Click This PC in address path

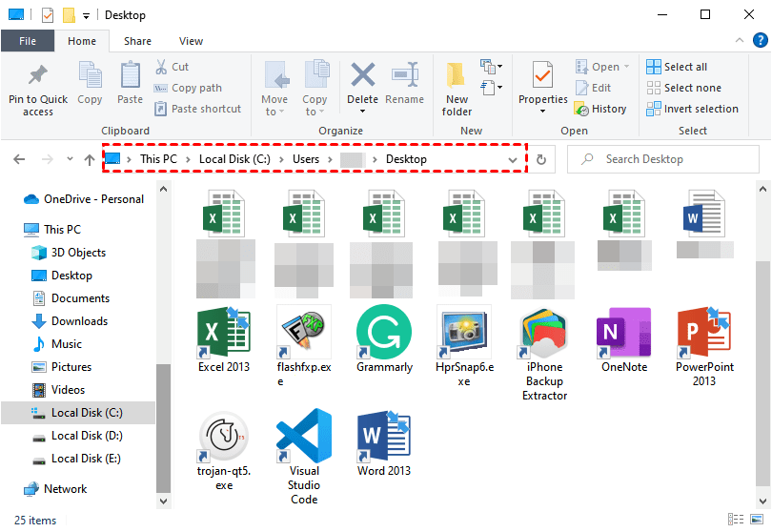coord(158,159)
